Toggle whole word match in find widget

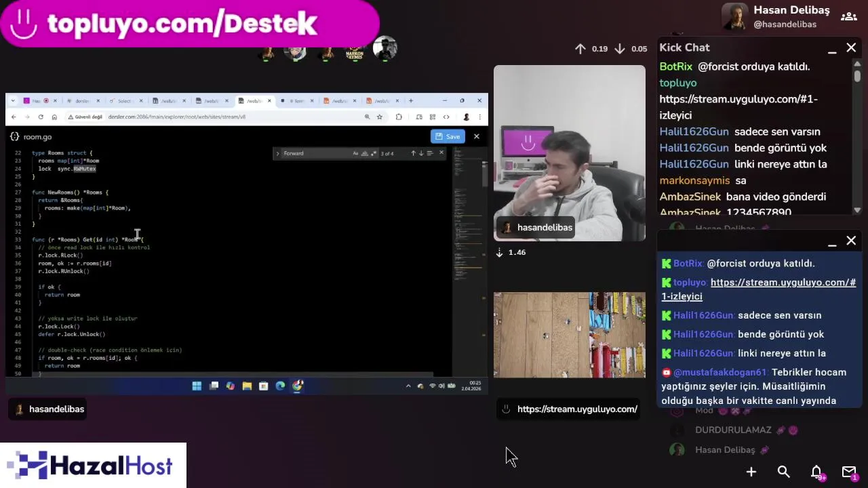[363, 153]
